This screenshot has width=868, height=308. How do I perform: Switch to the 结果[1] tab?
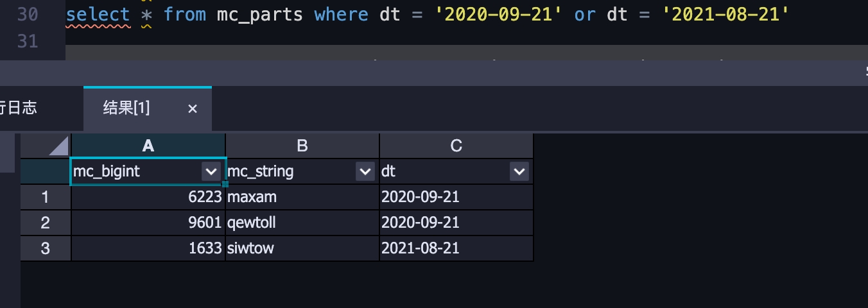pos(126,108)
